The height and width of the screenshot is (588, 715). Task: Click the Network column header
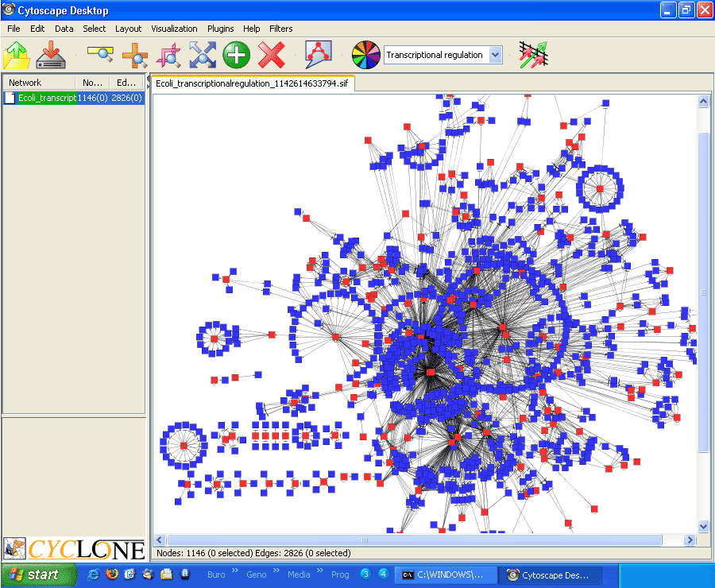click(x=39, y=83)
